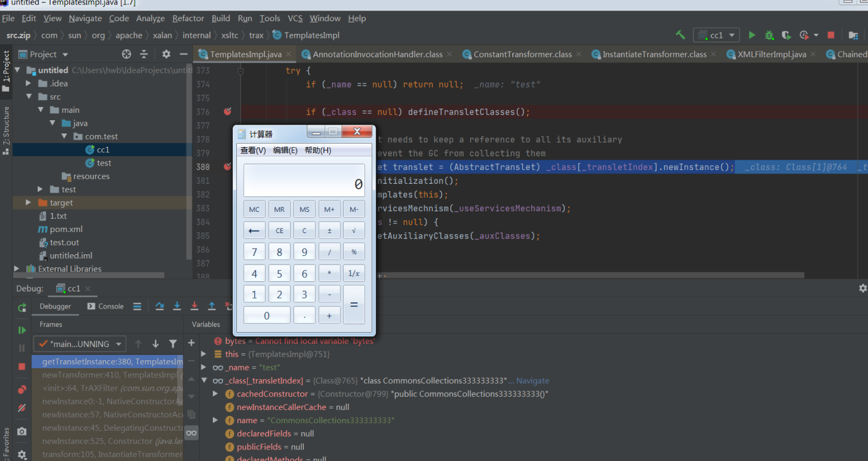This screenshot has width=868, height=461.
Task: Toggle the 1: Project tool window stripe
Action: pos(6,71)
